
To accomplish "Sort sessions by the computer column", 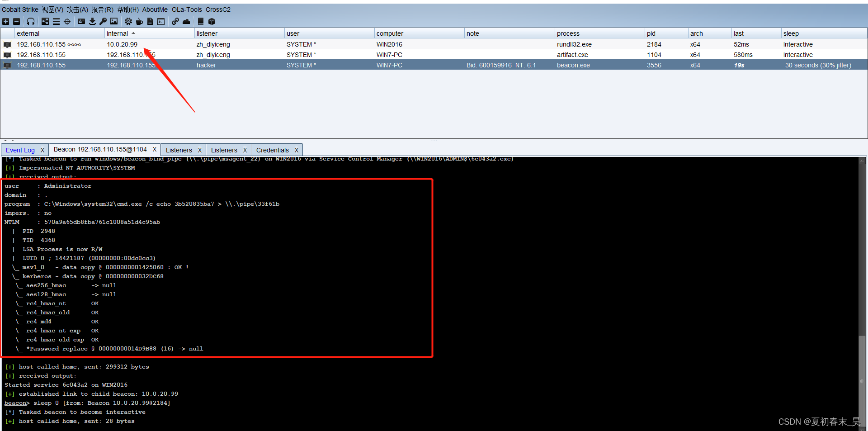I will [420, 33].
